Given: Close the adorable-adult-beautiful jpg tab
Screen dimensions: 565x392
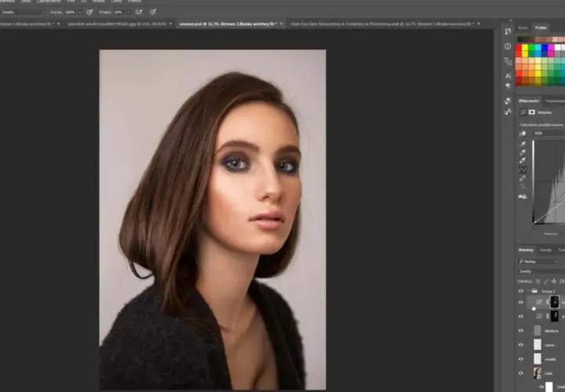Looking at the screenshot, I should click(171, 24).
